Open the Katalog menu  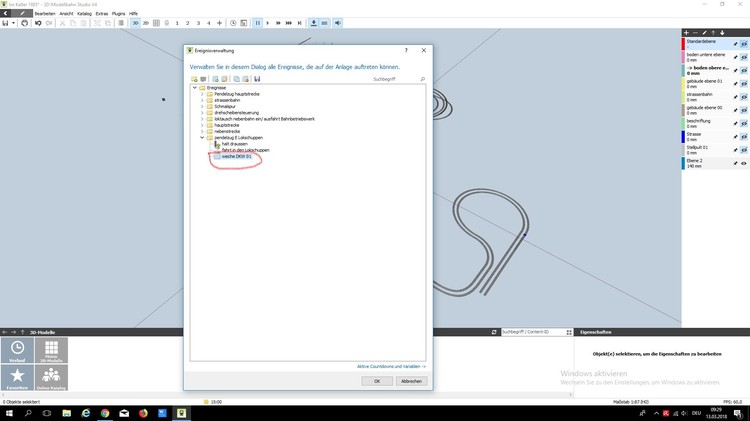pos(84,13)
